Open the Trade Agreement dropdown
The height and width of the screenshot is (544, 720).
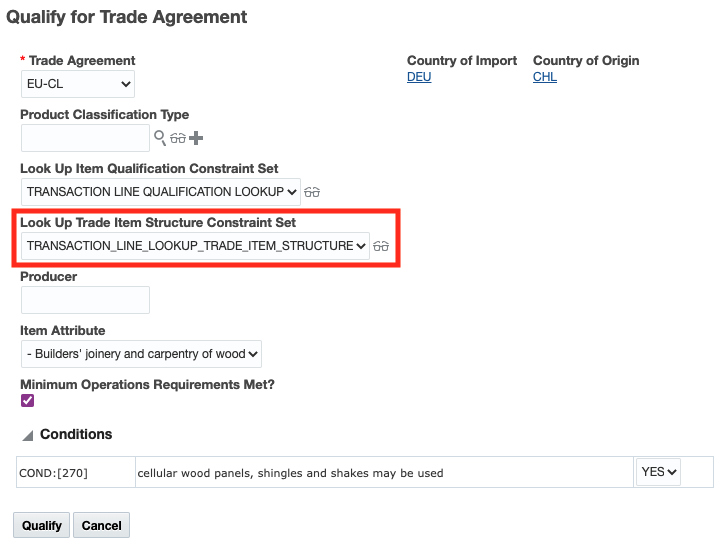coord(78,84)
